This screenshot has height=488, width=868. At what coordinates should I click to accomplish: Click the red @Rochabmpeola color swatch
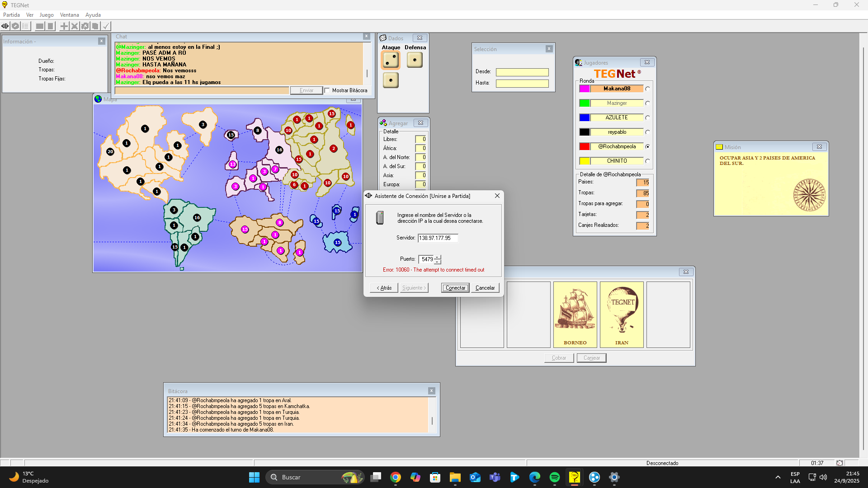[584, 146]
